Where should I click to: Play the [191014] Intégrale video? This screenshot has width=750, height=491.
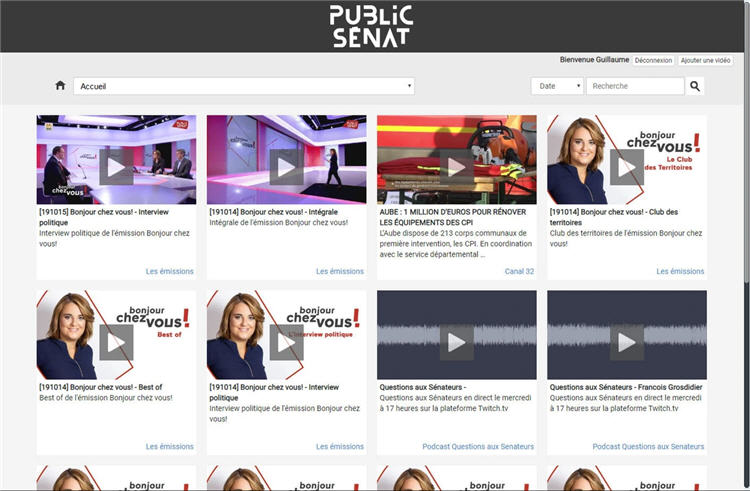(x=287, y=167)
